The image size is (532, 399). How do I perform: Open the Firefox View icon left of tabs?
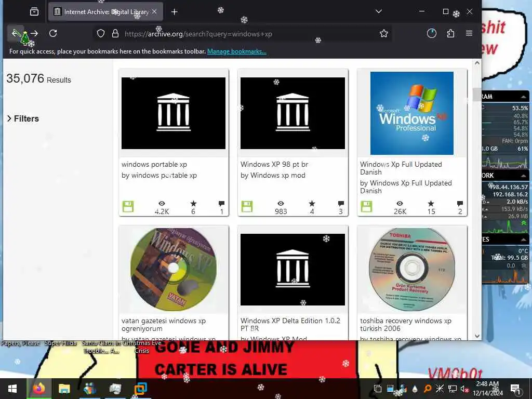34,11
